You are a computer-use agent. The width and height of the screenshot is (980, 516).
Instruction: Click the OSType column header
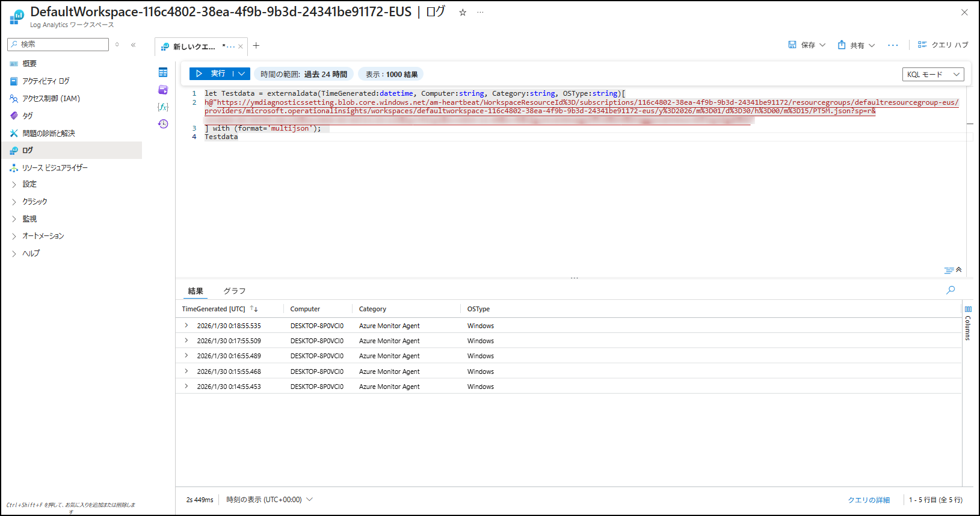pos(478,309)
